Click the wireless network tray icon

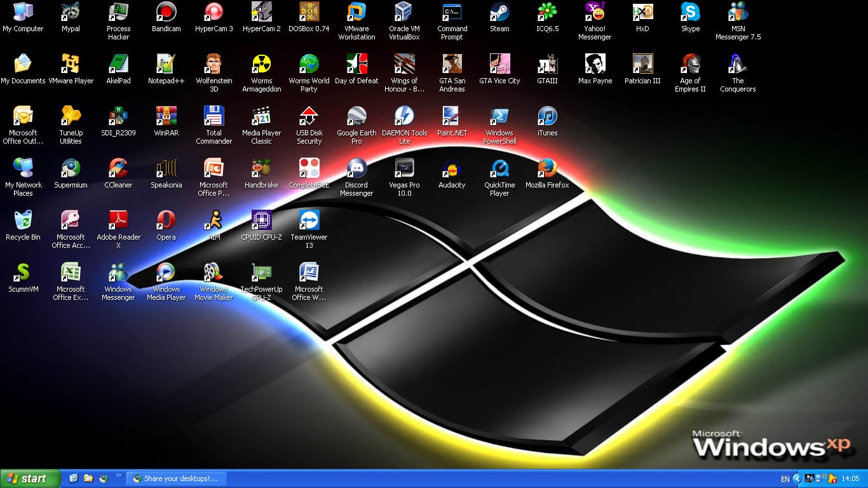[821, 478]
